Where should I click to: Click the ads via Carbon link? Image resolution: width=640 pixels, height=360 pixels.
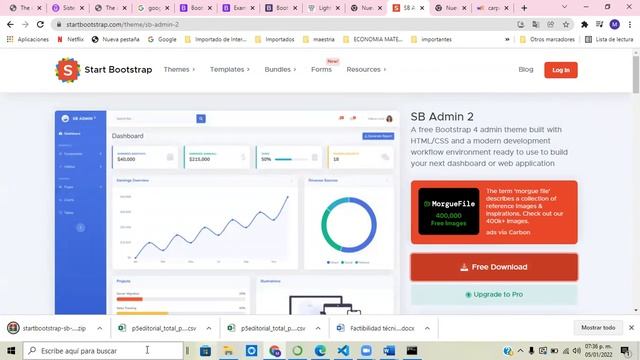tap(508, 232)
